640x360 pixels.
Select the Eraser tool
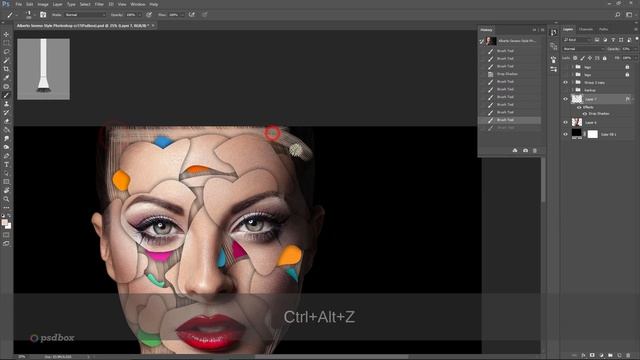[x=6, y=121]
